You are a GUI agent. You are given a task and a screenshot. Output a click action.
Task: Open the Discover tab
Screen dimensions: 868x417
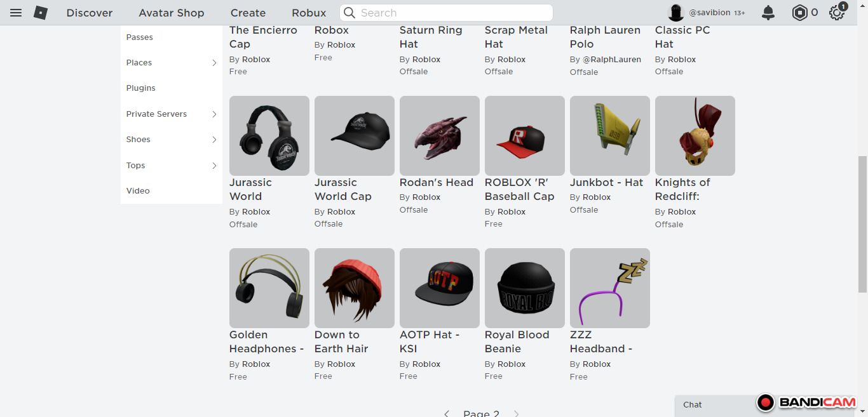(x=90, y=13)
